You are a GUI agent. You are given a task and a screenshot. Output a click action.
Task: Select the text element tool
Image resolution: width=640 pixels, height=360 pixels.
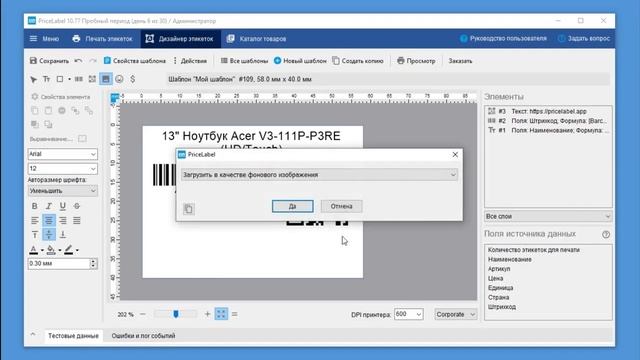(x=47, y=79)
